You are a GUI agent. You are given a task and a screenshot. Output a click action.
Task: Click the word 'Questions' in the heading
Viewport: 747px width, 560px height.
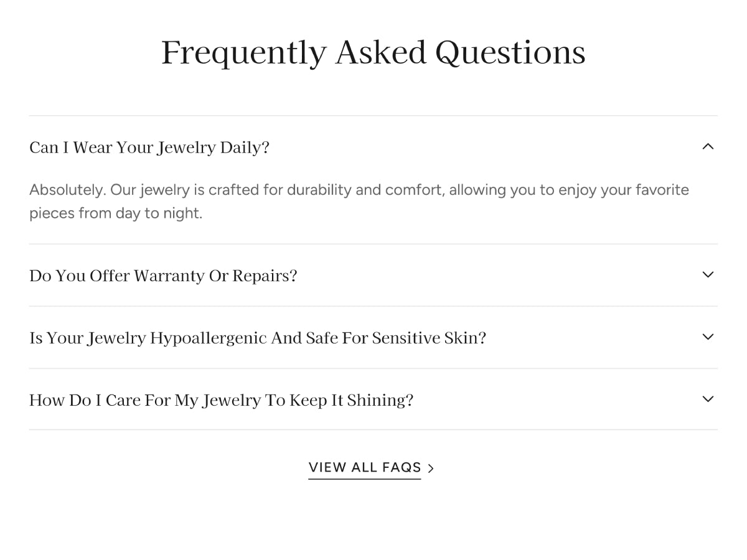[510, 53]
